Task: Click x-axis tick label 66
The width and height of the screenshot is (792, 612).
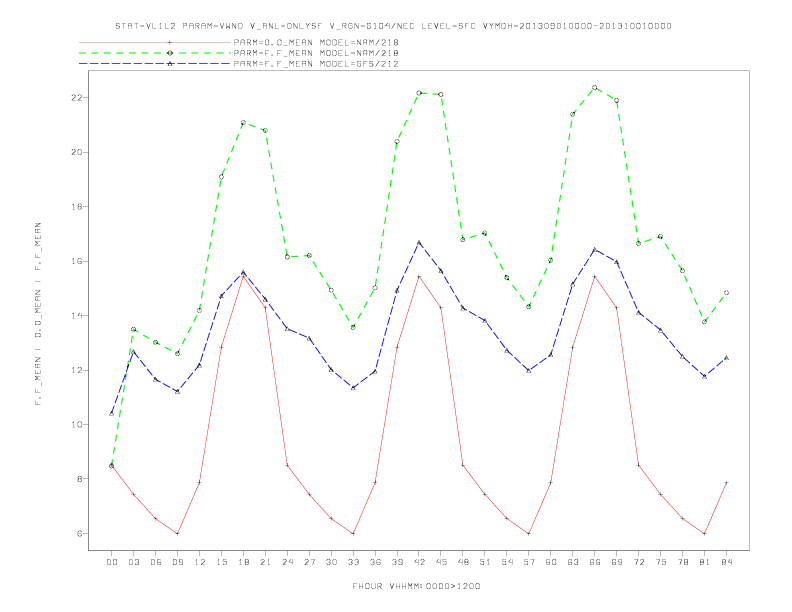Action: [595, 562]
